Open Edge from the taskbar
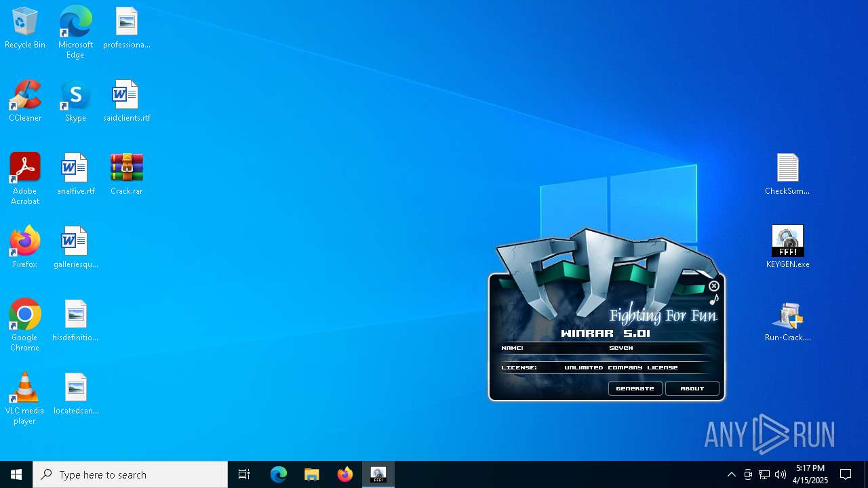This screenshot has width=868, height=488. (279, 474)
